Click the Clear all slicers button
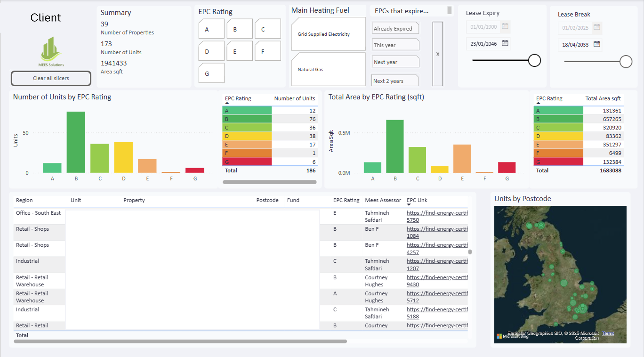The height and width of the screenshot is (357, 644). tap(50, 78)
